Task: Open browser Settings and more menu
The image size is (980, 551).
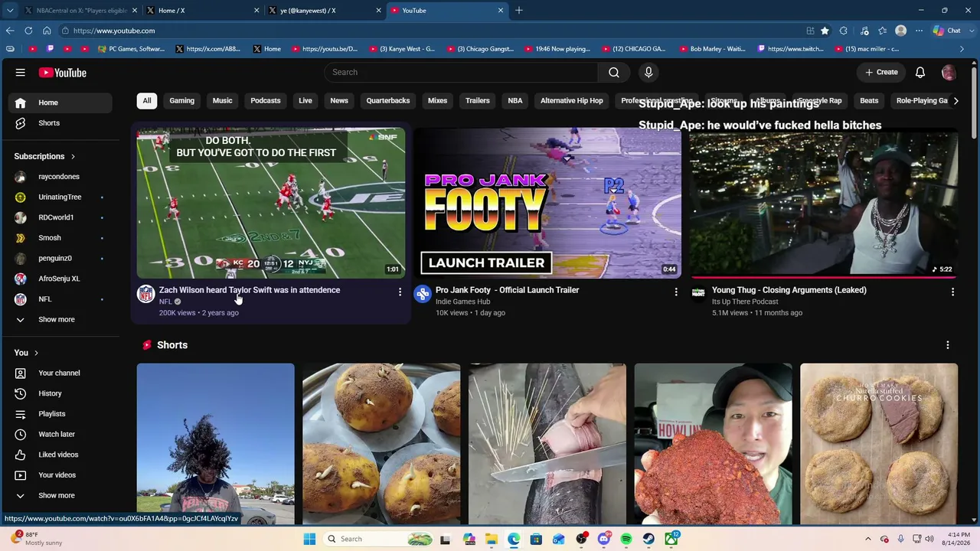Action: click(919, 31)
